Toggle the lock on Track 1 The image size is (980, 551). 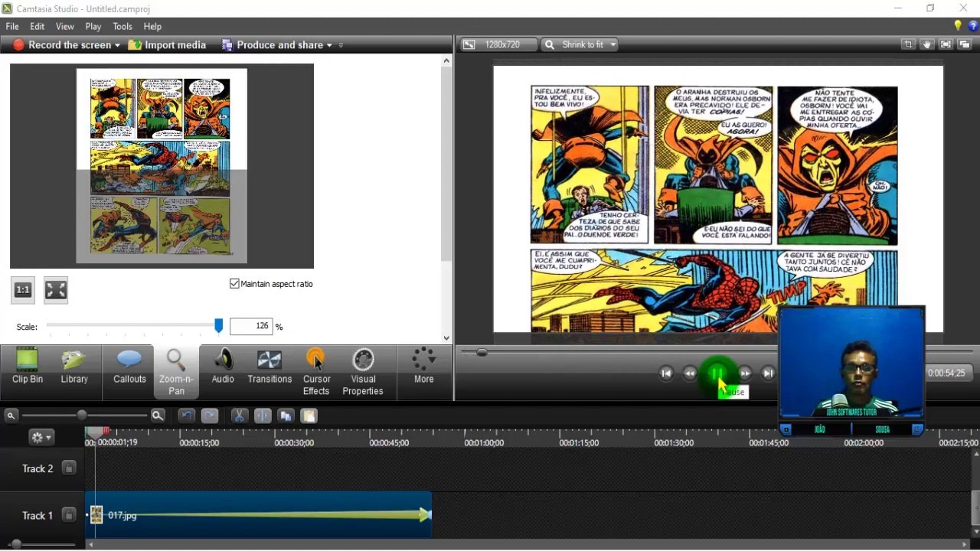[x=69, y=515]
